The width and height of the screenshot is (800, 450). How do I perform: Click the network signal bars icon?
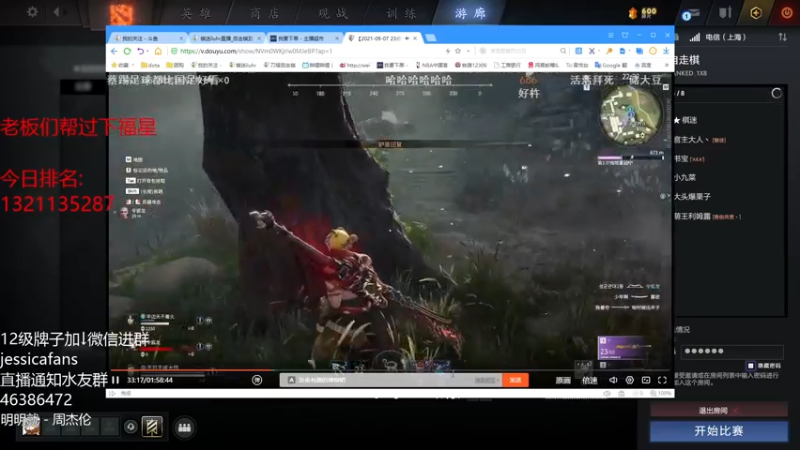[x=695, y=37]
